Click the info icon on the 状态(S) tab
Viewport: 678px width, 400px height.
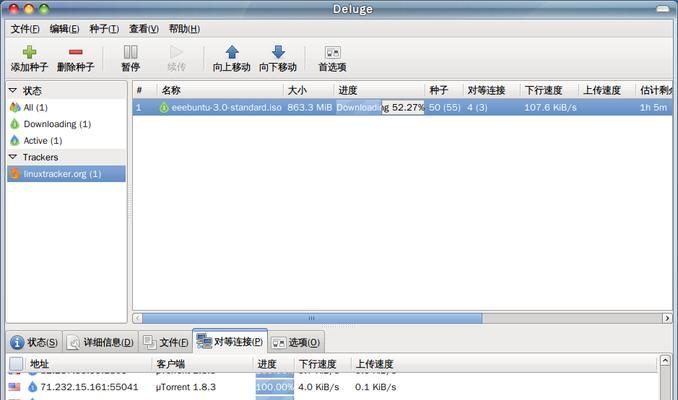17,342
